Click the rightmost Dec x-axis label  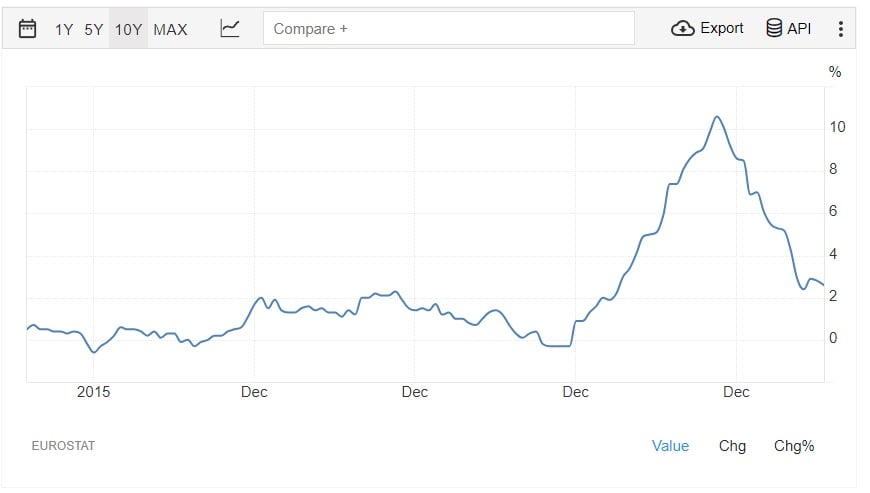[736, 392]
